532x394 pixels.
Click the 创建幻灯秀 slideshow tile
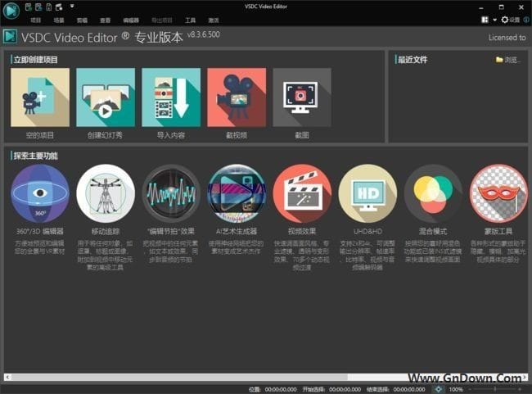[106, 97]
